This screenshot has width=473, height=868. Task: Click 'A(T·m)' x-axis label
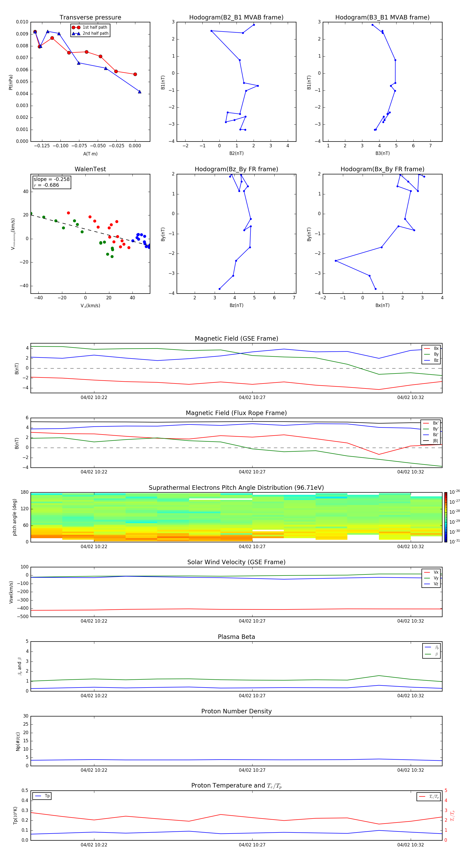[90, 154]
